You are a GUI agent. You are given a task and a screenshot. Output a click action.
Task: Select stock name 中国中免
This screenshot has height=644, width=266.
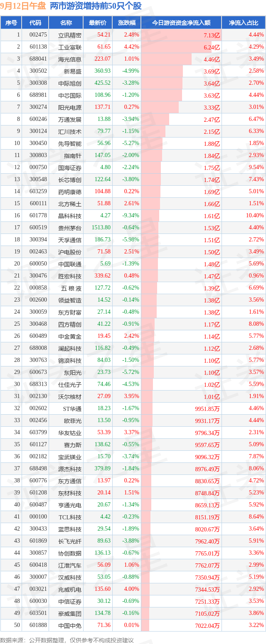pyautogui.click(x=70, y=626)
